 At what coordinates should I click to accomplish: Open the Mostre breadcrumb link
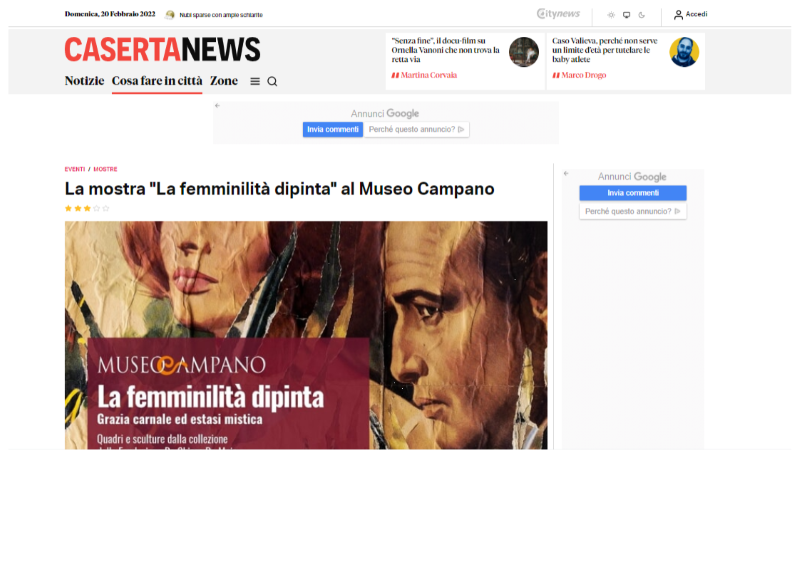(105, 169)
